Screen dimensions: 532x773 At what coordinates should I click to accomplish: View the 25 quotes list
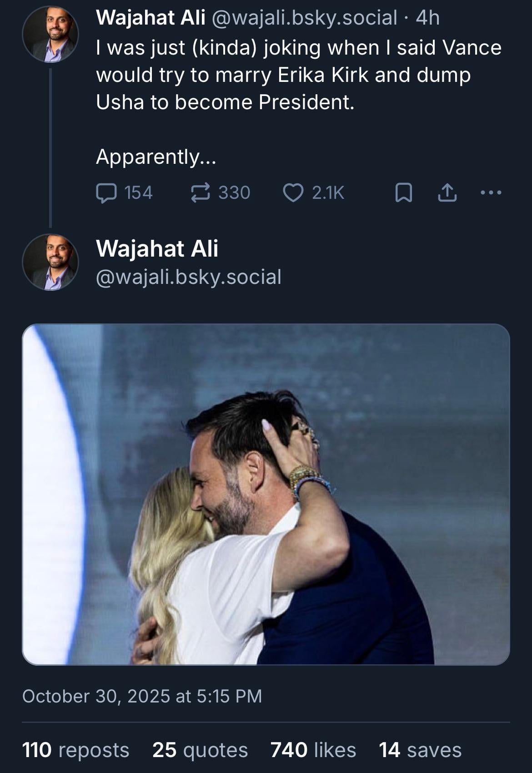tap(200, 750)
